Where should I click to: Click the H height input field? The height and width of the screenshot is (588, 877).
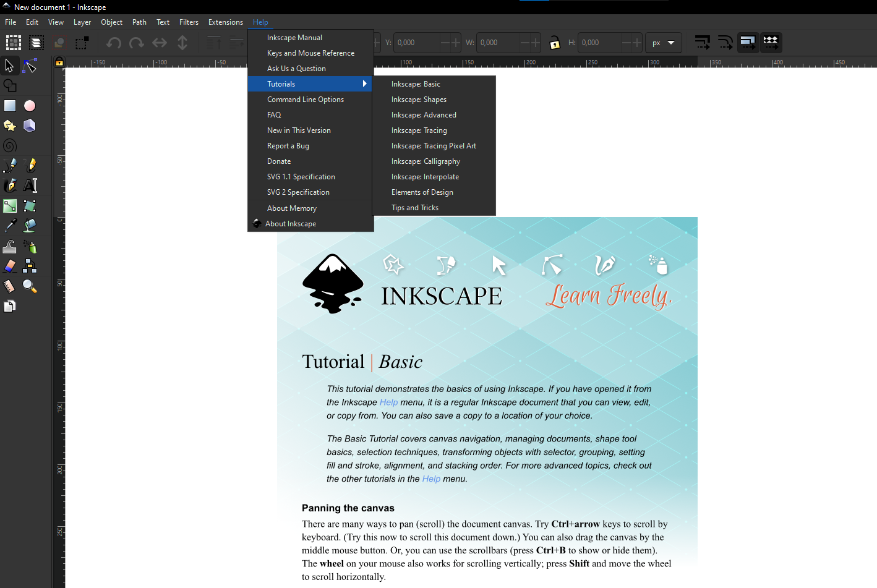600,43
